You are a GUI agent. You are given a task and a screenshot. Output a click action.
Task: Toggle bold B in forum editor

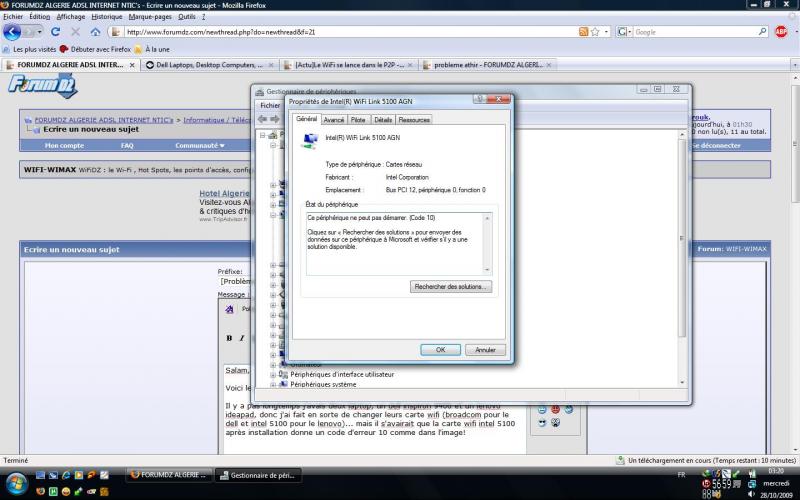coord(229,338)
